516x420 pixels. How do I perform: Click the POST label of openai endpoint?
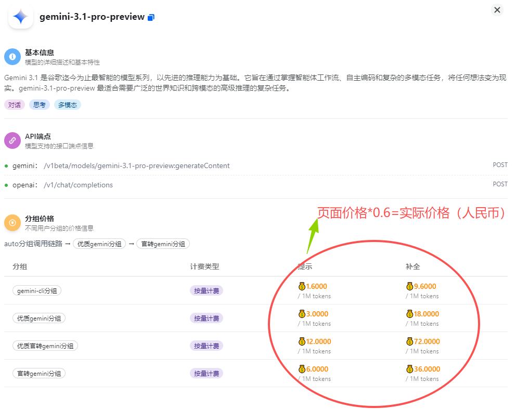click(x=500, y=184)
